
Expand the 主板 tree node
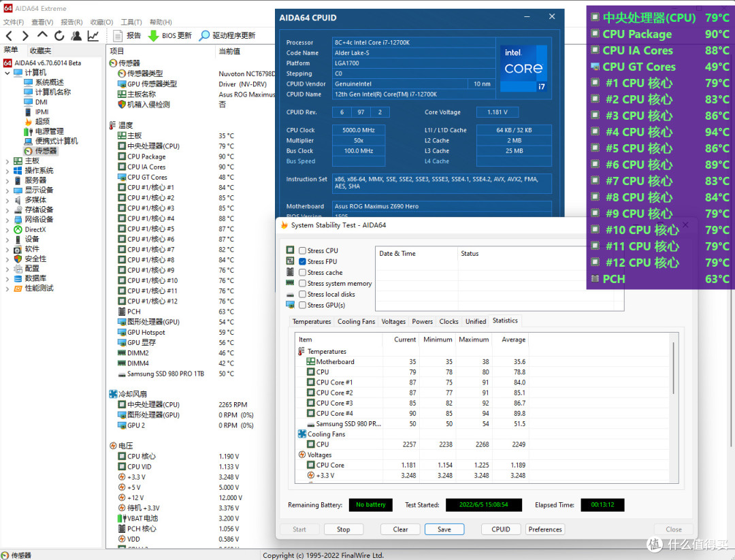coord(7,161)
